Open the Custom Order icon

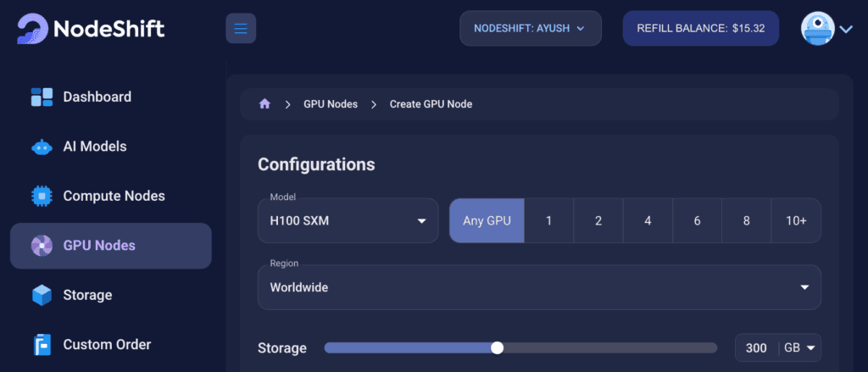click(42, 344)
